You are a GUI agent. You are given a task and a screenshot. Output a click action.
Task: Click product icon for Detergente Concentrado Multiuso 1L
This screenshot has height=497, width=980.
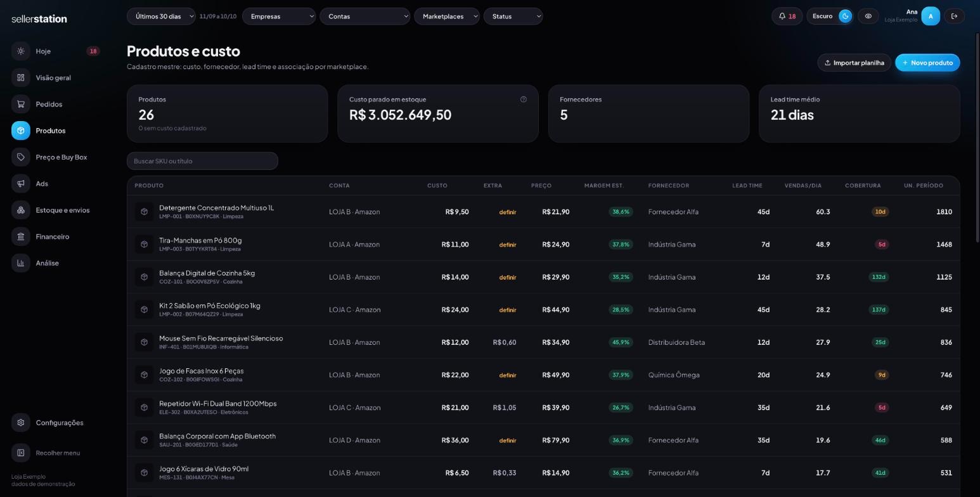(x=145, y=212)
